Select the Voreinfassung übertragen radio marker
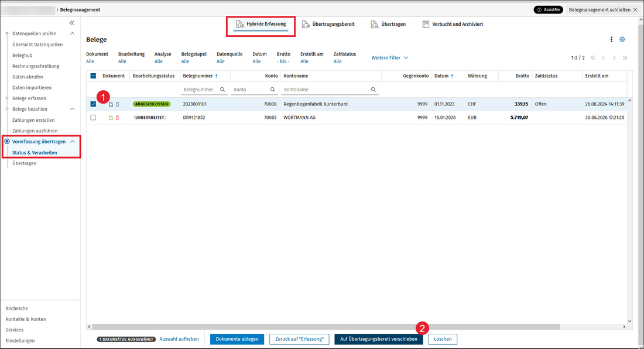Viewport: 644px width, 349px height. (7, 142)
